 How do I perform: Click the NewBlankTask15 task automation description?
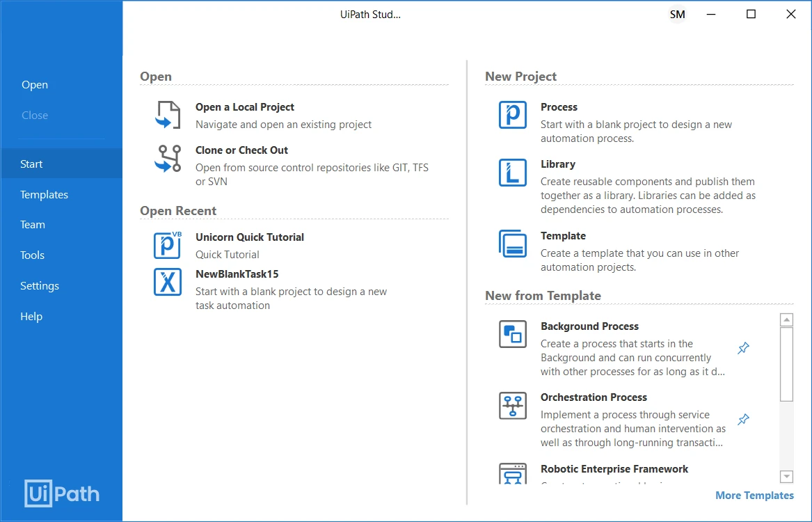291,299
